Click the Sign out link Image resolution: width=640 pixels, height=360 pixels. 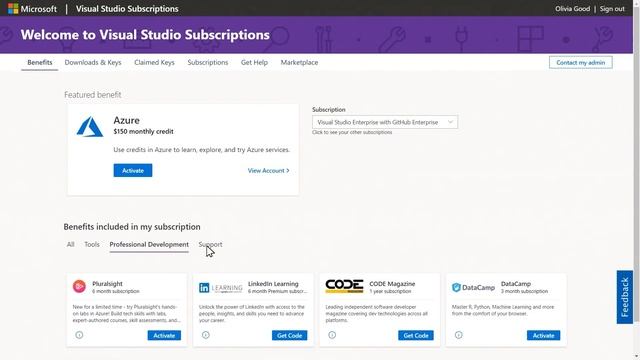click(612, 9)
